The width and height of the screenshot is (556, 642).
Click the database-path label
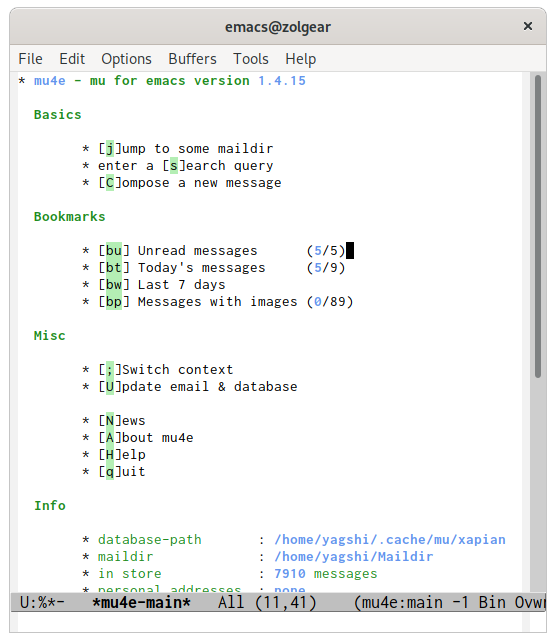pos(150,540)
